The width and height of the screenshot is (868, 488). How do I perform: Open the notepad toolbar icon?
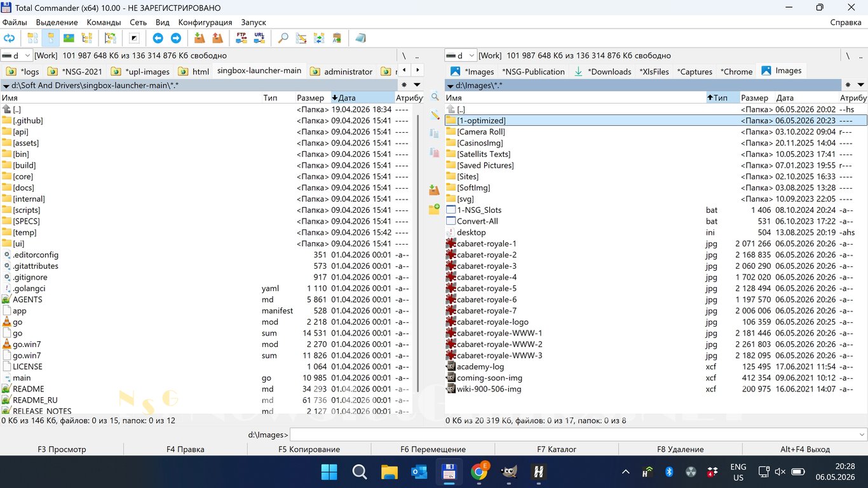point(360,38)
